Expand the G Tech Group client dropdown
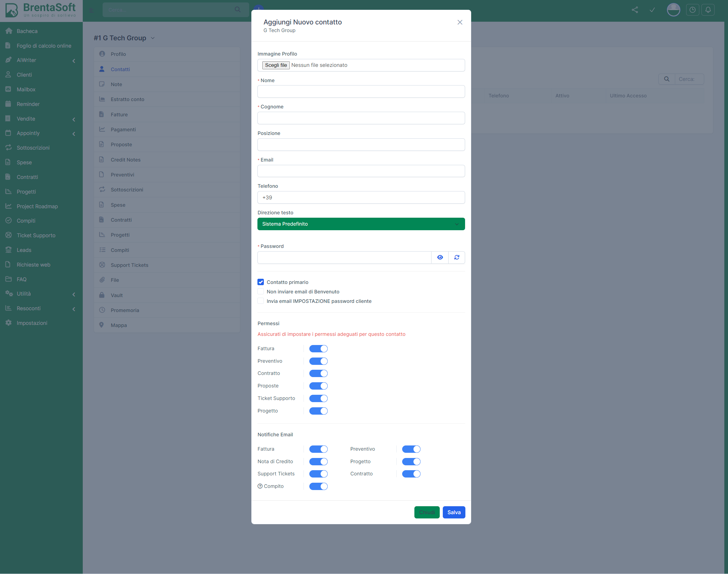The image size is (728, 574). tap(153, 38)
